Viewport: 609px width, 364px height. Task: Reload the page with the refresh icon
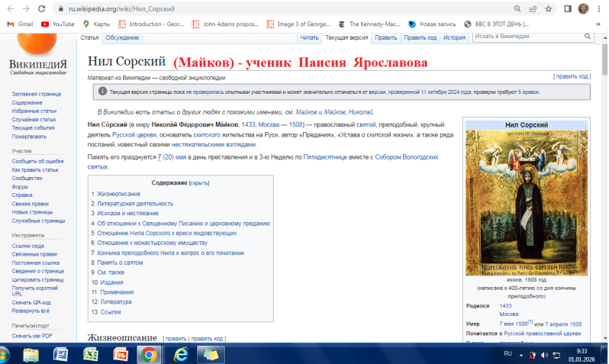coord(44,8)
